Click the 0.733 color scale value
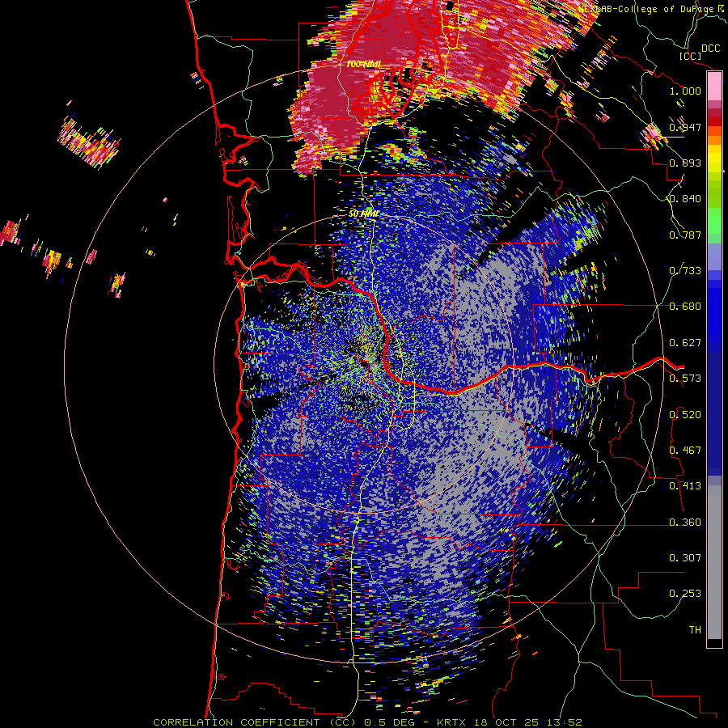The width and height of the screenshot is (728, 728). tap(685, 271)
